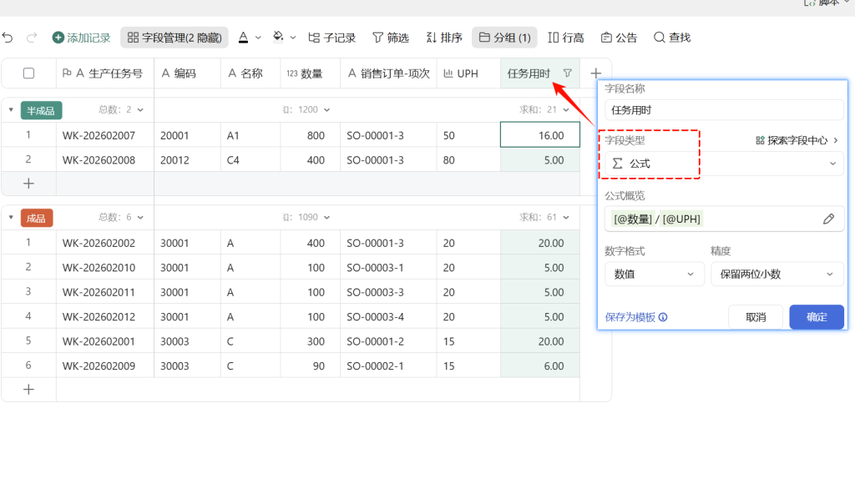Viewport: 855px width, 504px height.
Task: Select the 名称 column header
Action: click(250, 73)
